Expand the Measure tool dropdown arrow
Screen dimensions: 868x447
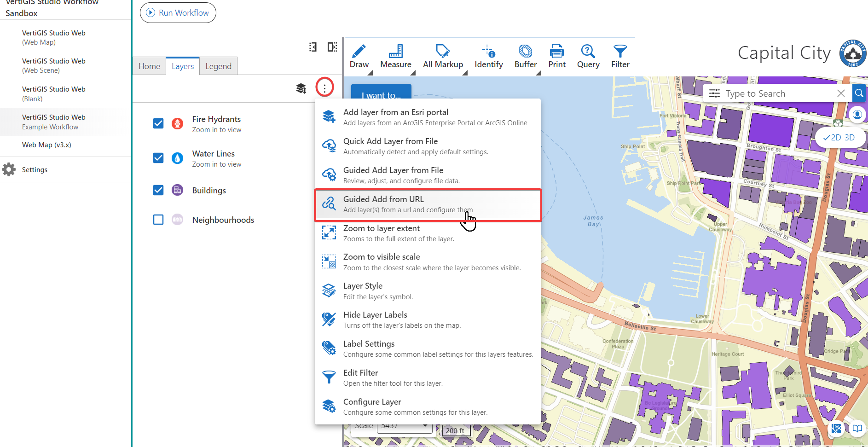[x=413, y=73]
